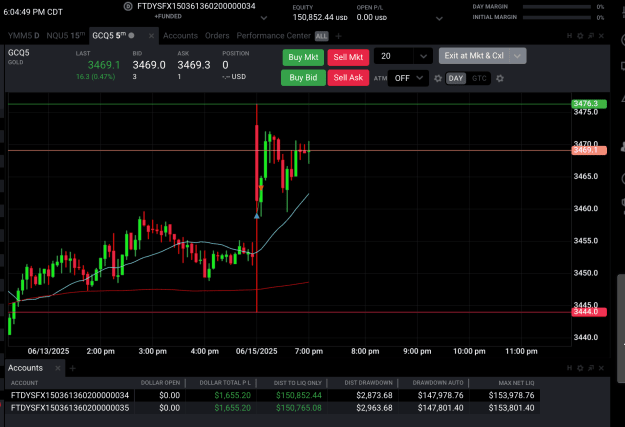
Task: Select DAY time-in-force
Action: coord(456,78)
